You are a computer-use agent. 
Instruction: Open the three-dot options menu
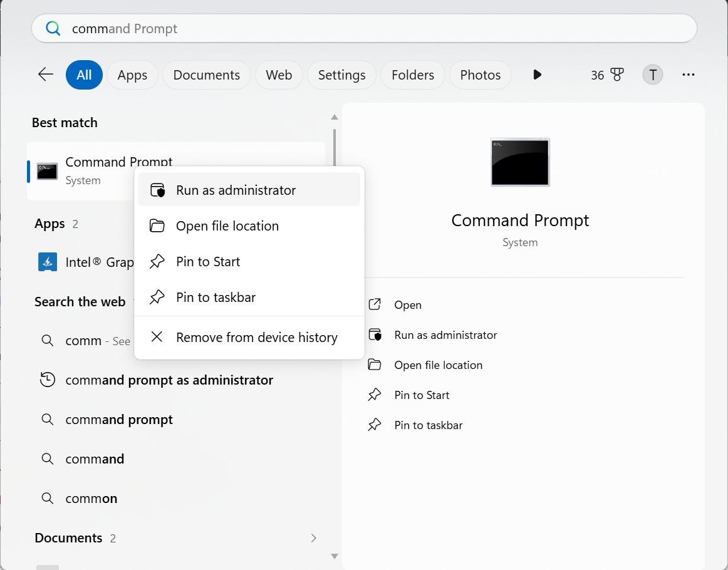point(688,75)
